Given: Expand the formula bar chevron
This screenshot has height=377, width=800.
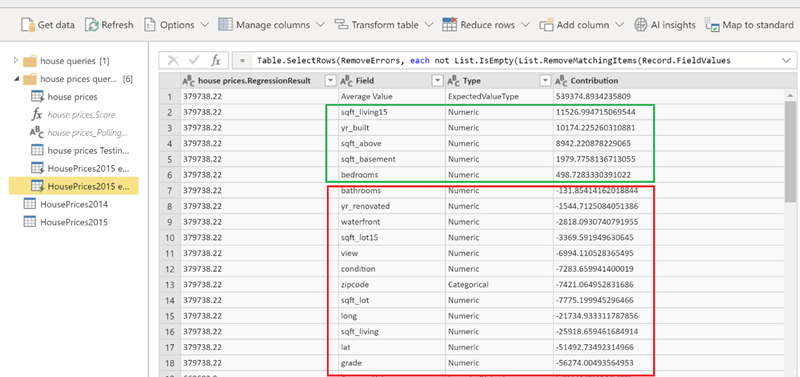Looking at the screenshot, I should 786,61.
